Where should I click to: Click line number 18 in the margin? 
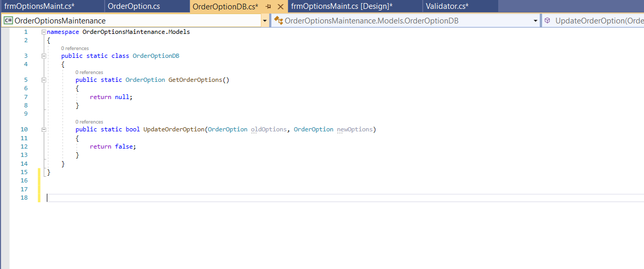24,198
